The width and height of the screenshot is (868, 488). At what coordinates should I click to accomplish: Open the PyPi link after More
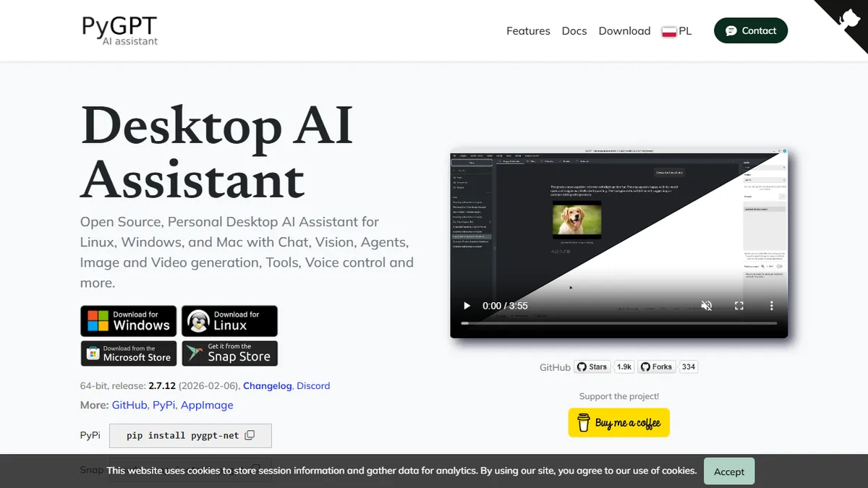coord(163,405)
